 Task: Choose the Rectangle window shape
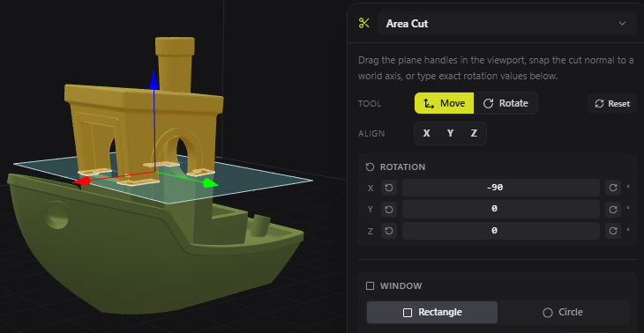coord(432,313)
